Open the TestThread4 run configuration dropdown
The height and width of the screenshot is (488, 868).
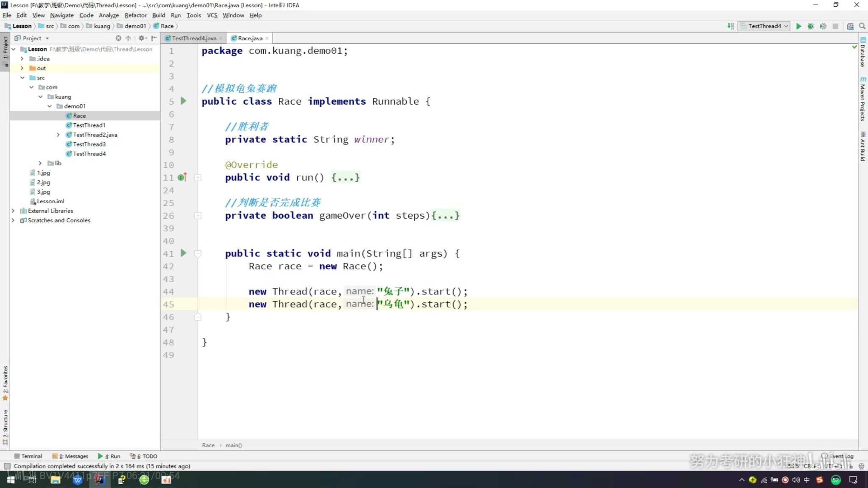[x=764, y=26]
